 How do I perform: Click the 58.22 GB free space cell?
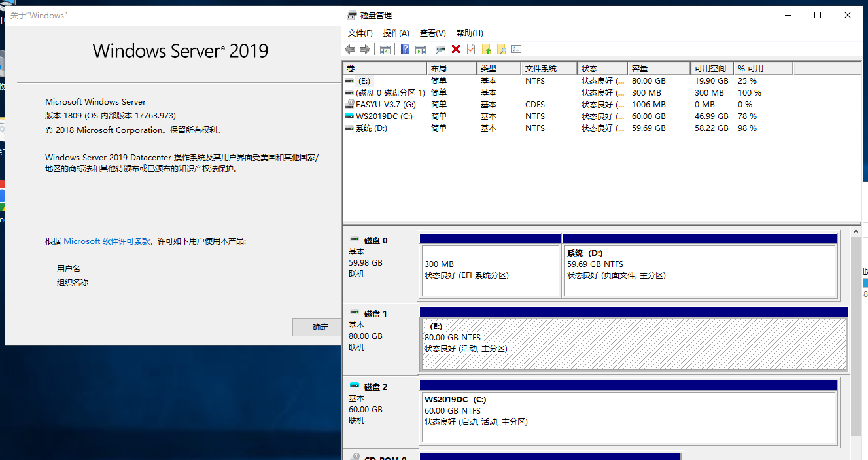(x=711, y=128)
